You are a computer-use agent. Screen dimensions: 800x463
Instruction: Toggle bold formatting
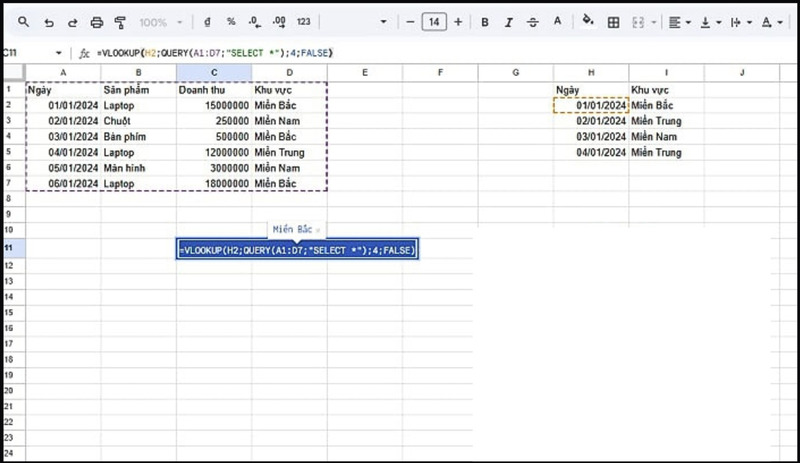tap(485, 22)
